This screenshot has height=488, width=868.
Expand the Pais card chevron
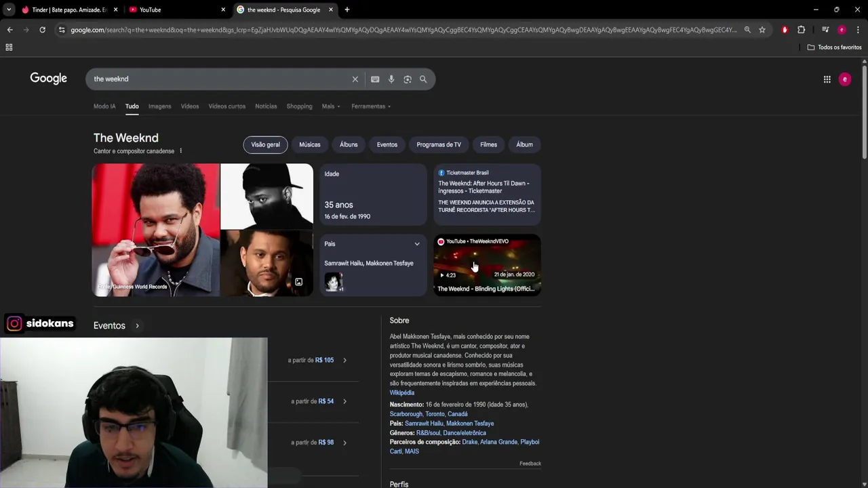pyautogui.click(x=417, y=244)
